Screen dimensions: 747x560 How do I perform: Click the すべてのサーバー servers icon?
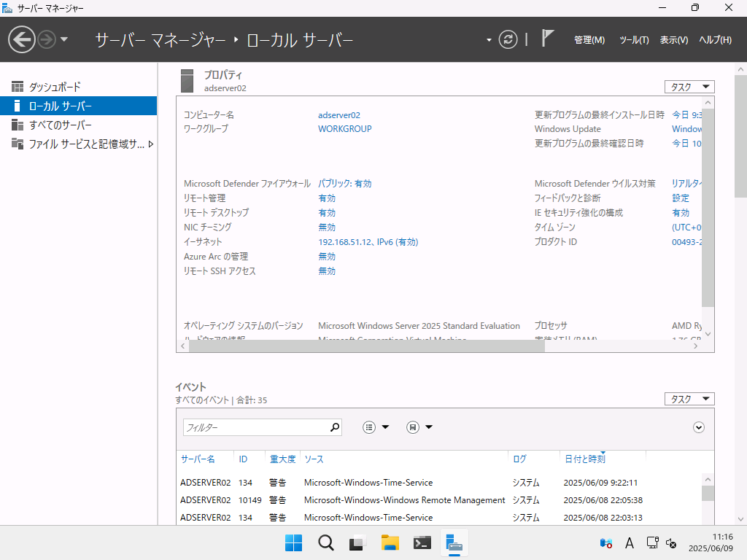coord(18,125)
